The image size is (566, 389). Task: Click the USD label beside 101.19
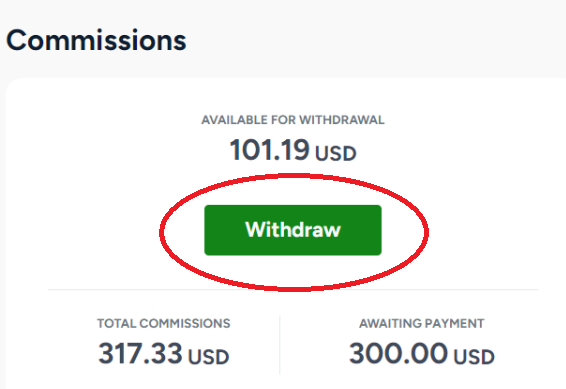(x=336, y=153)
